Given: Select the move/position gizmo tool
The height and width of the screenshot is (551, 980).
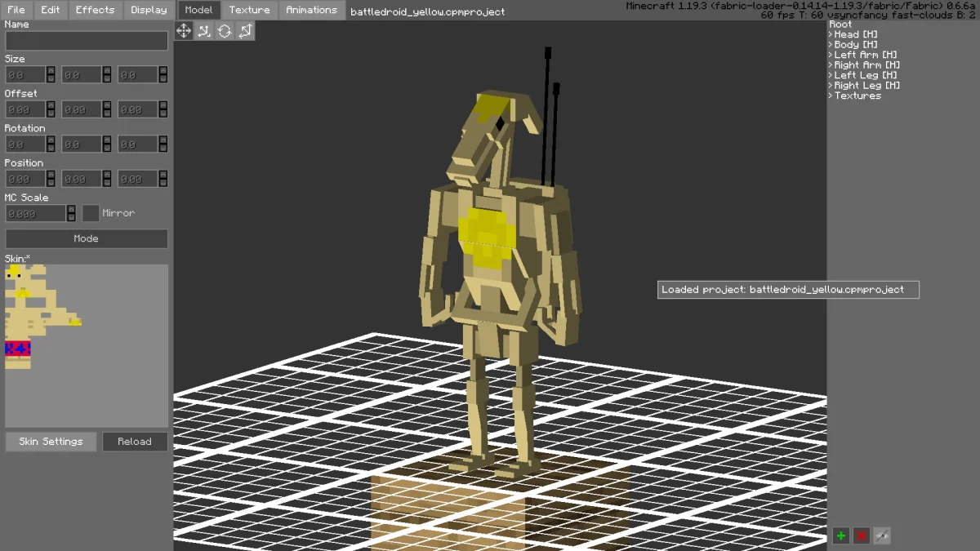Looking at the screenshot, I should coord(184,31).
